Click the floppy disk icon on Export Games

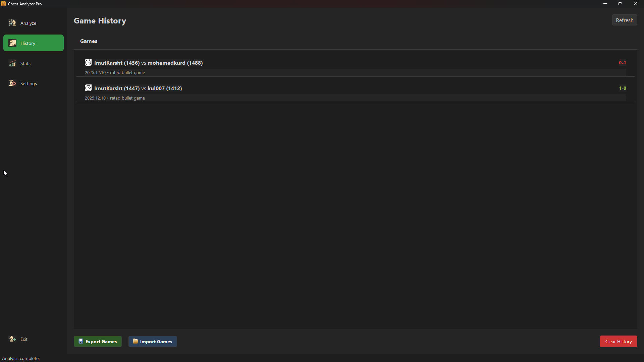pyautogui.click(x=81, y=341)
